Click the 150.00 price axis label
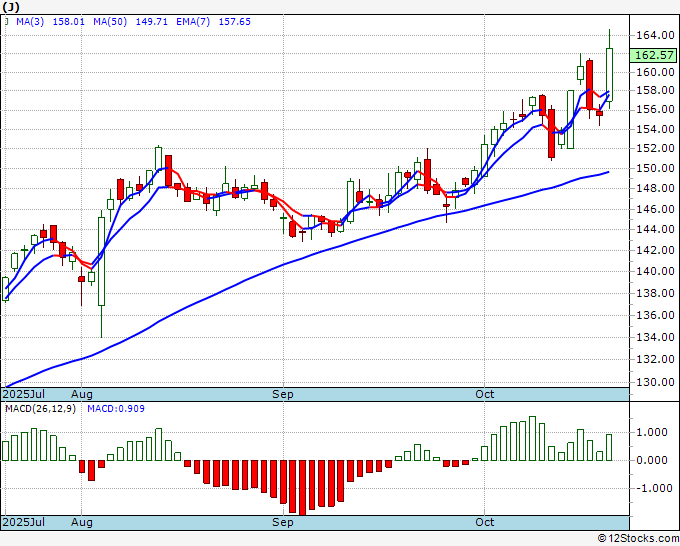This screenshot has height=546, width=680. pos(655,168)
